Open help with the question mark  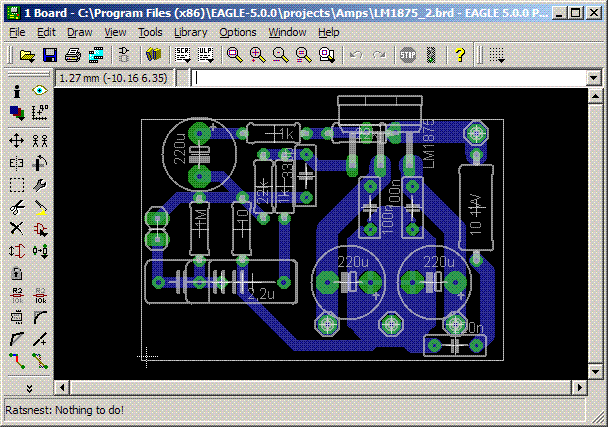click(x=460, y=55)
